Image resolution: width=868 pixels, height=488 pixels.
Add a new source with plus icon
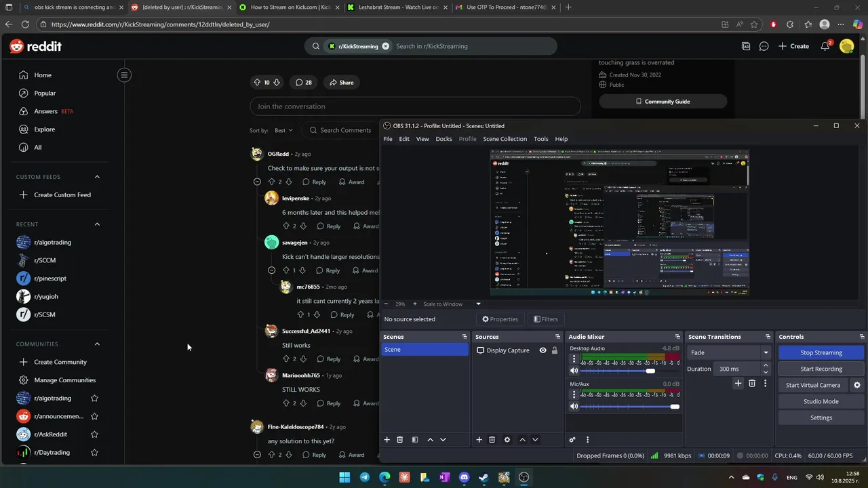point(479,440)
